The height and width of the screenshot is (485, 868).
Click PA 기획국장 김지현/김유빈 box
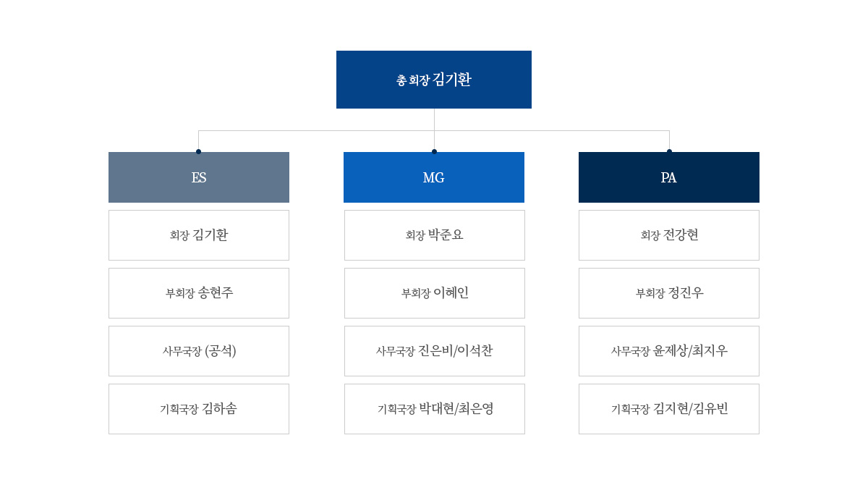click(x=669, y=409)
